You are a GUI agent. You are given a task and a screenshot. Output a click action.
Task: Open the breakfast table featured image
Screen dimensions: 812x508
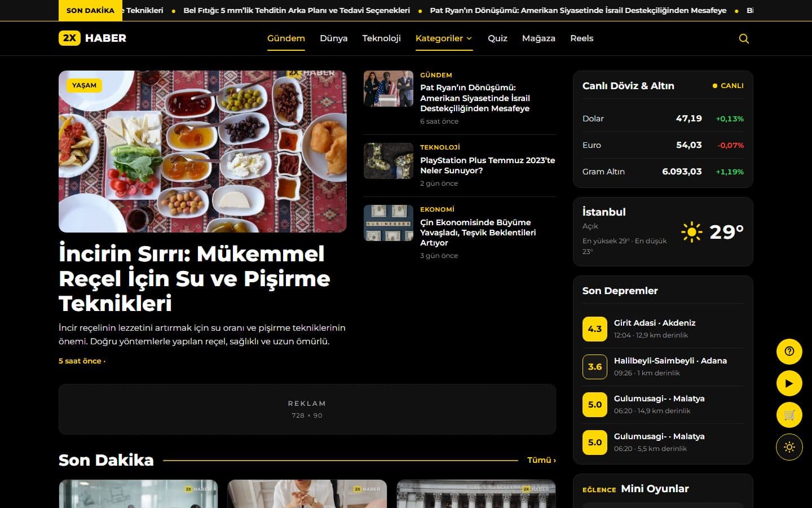202,151
